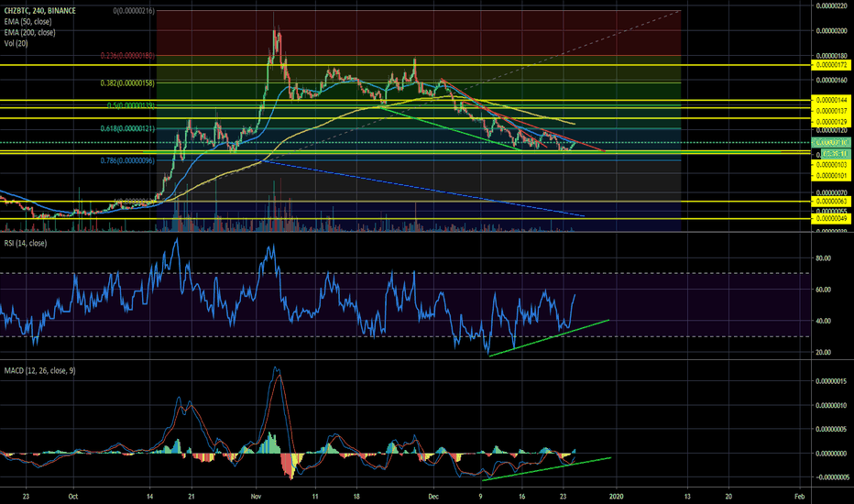Click the green current price tag on axis

point(832,142)
